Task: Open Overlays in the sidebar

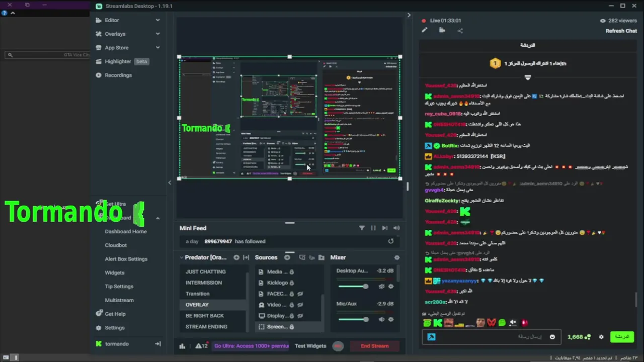Action: pyautogui.click(x=115, y=34)
